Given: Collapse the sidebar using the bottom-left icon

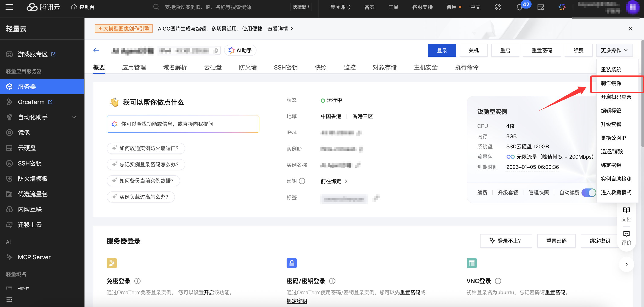Looking at the screenshot, I should (x=9, y=300).
